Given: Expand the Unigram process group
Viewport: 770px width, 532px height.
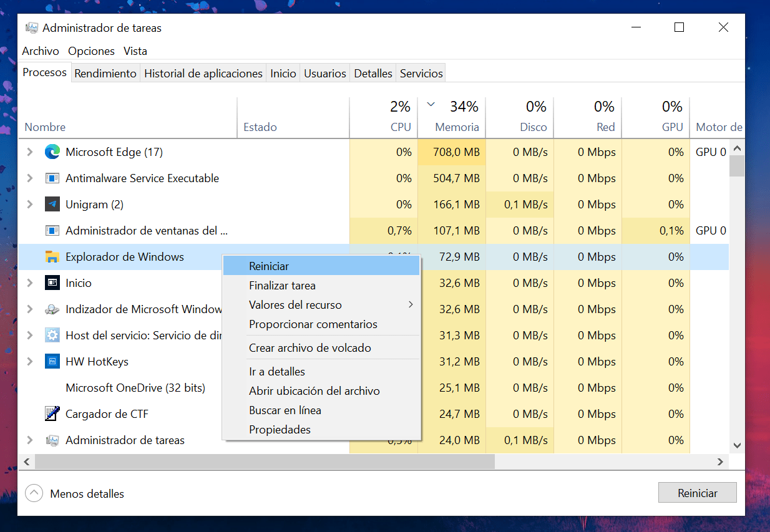Looking at the screenshot, I should pyautogui.click(x=30, y=204).
